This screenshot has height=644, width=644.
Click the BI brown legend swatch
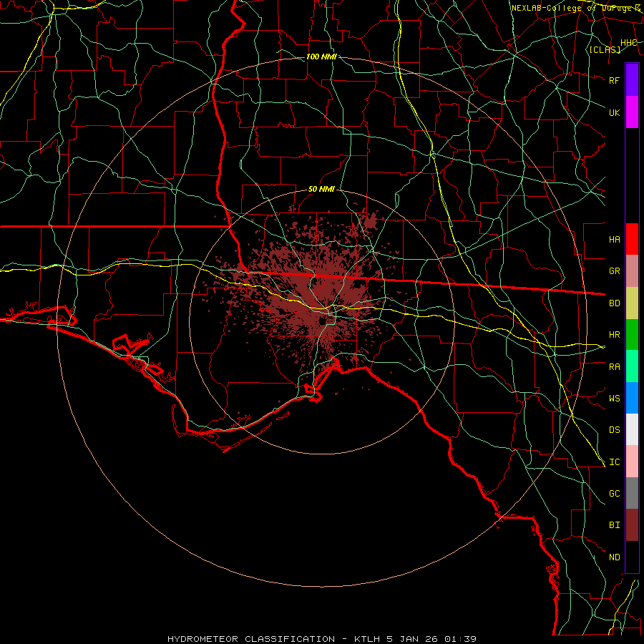[x=632, y=525]
